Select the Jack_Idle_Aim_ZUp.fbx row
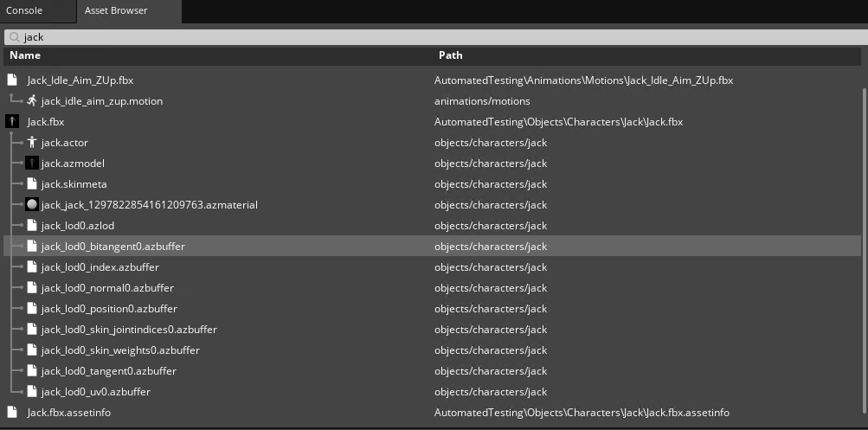868x430 pixels. [x=432, y=80]
